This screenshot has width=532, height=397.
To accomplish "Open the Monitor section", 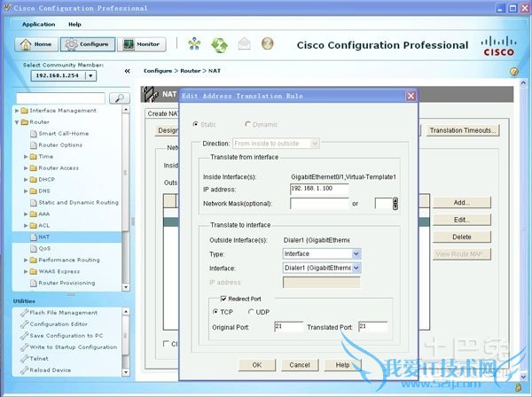I will 142,44.
